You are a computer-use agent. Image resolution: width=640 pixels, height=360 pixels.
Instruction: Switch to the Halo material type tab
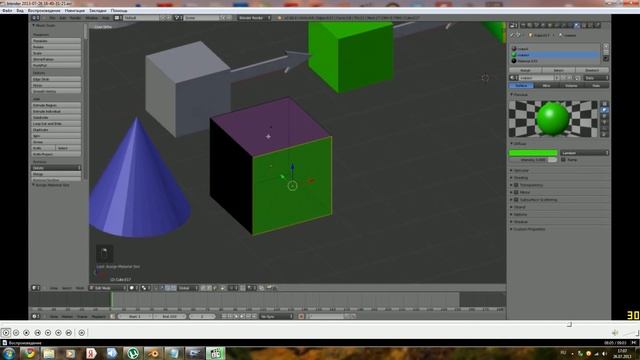[x=596, y=86]
